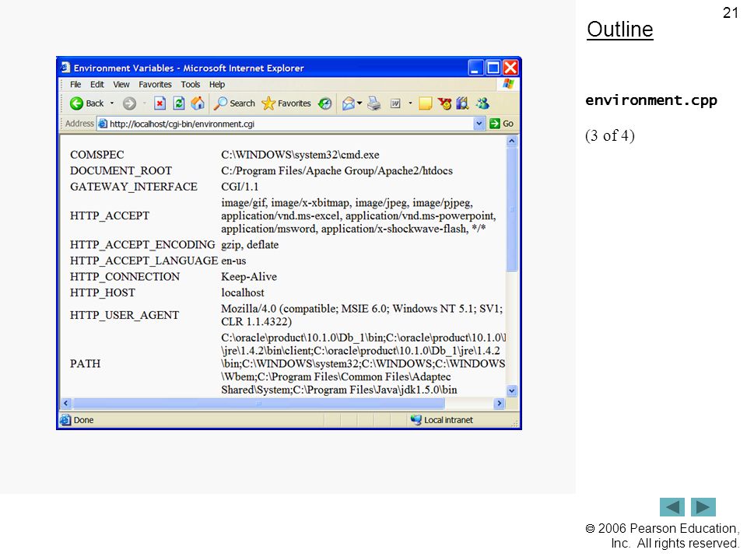Screen dimensions: 747x560
Task: Go to the previous slide arrow
Action: [672, 507]
